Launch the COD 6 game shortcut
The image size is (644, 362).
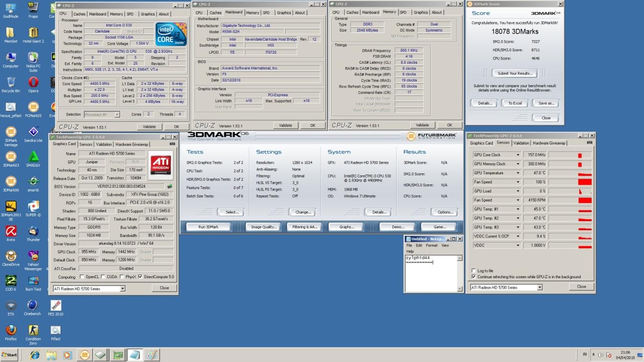click(x=10, y=284)
